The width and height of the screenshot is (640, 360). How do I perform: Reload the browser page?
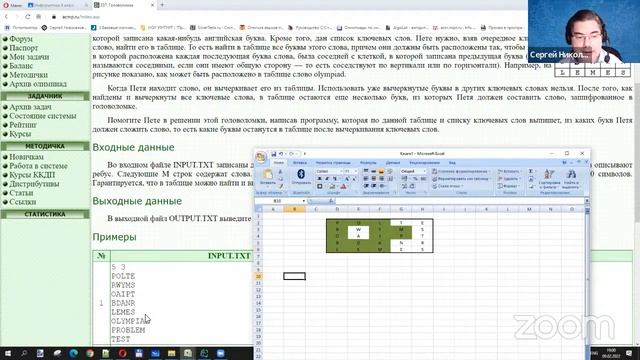click(28, 17)
